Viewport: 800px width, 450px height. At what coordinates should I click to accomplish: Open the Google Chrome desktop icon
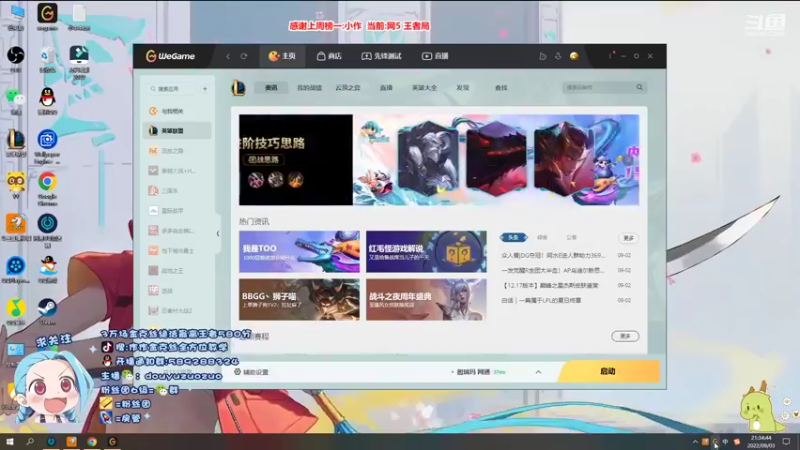point(47,187)
